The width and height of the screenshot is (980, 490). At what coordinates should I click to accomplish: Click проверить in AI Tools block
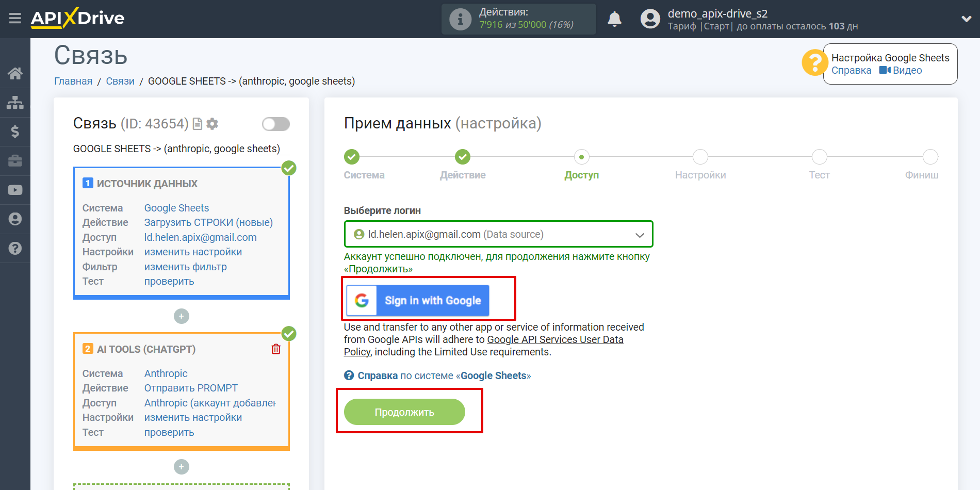click(169, 432)
